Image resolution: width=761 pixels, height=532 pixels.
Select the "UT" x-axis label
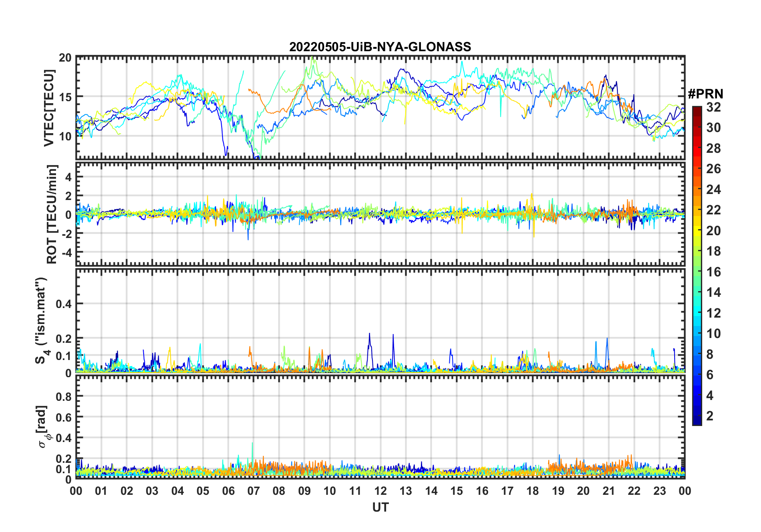380,508
